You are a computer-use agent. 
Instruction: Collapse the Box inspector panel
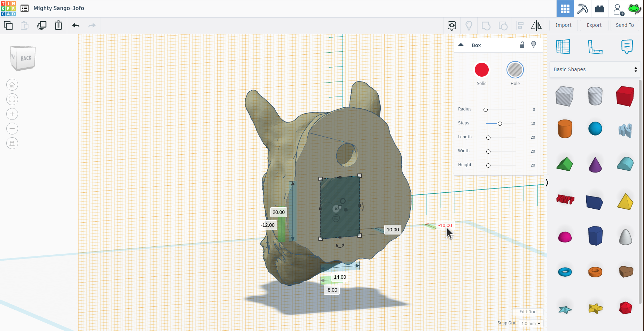click(461, 45)
